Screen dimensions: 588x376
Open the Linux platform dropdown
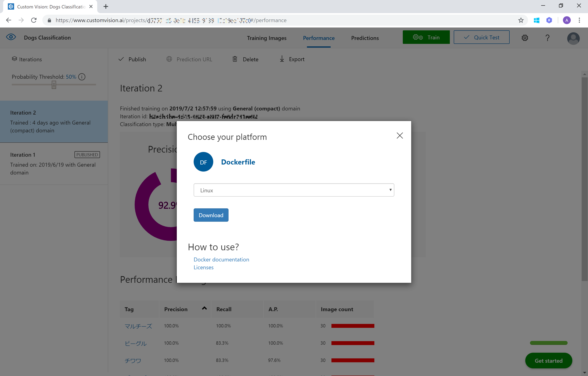[294, 190]
